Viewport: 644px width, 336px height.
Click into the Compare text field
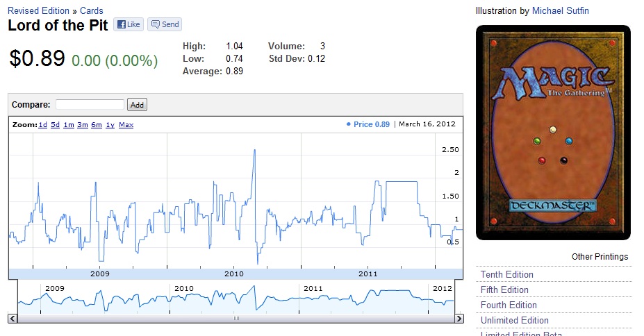[90, 104]
